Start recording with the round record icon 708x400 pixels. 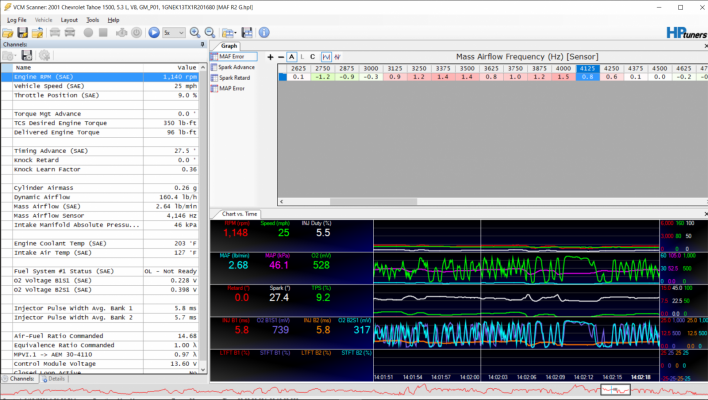[x=88, y=33]
